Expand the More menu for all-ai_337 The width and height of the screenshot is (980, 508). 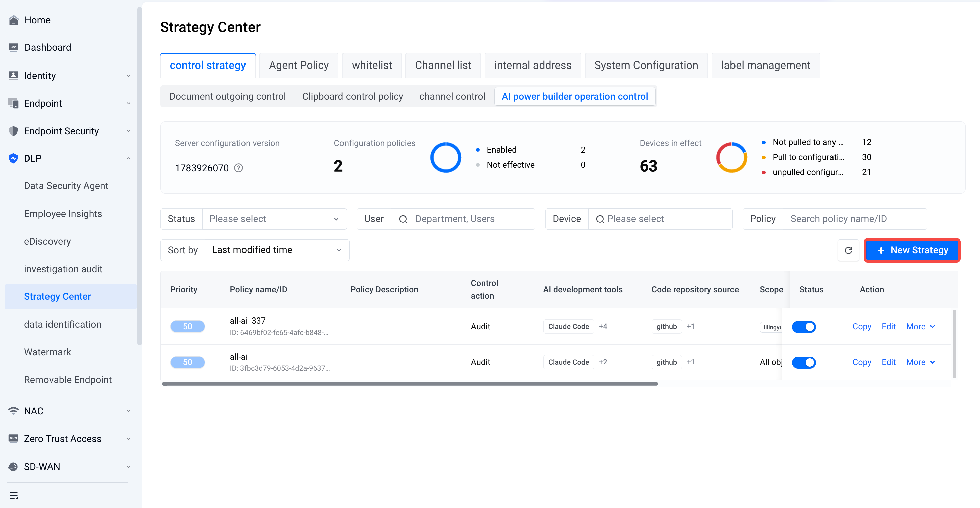(x=920, y=326)
